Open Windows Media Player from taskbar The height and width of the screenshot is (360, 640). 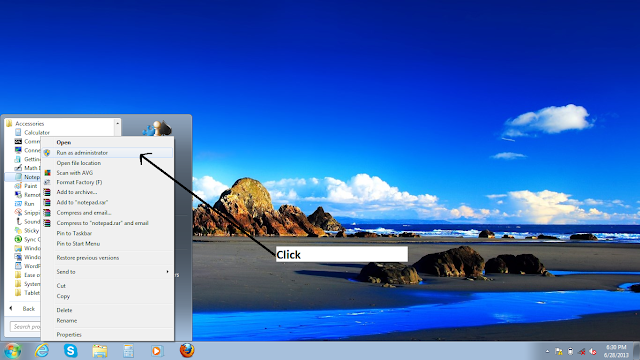pyautogui.click(x=157, y=351)
